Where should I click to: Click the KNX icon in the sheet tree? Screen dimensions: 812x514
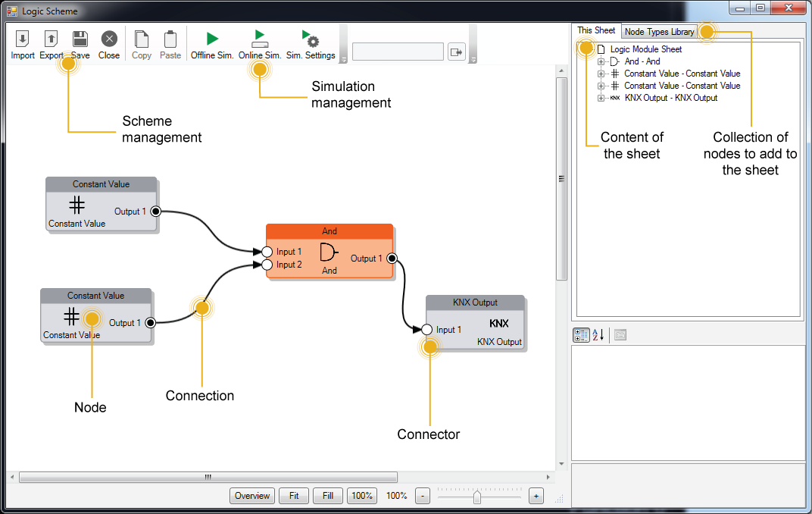click(x=615, y=98)
